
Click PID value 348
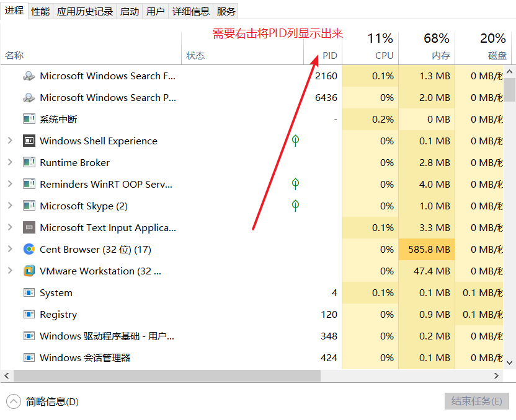(329, 336)
